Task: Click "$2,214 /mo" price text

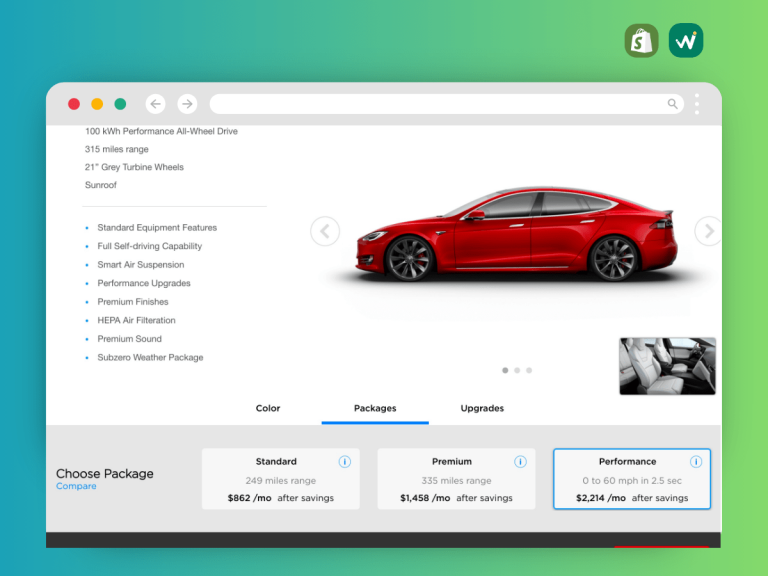Action: pyautogui.click(x=601, y=498)
